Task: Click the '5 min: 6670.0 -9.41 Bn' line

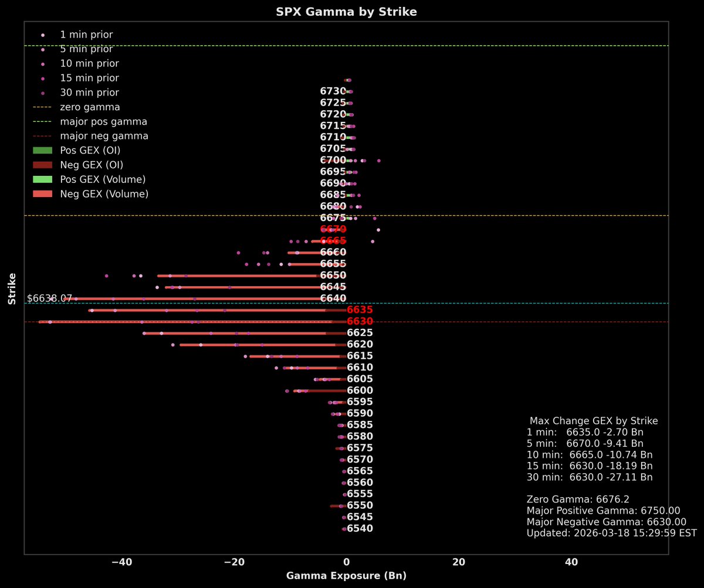Action: click(585, 443)
